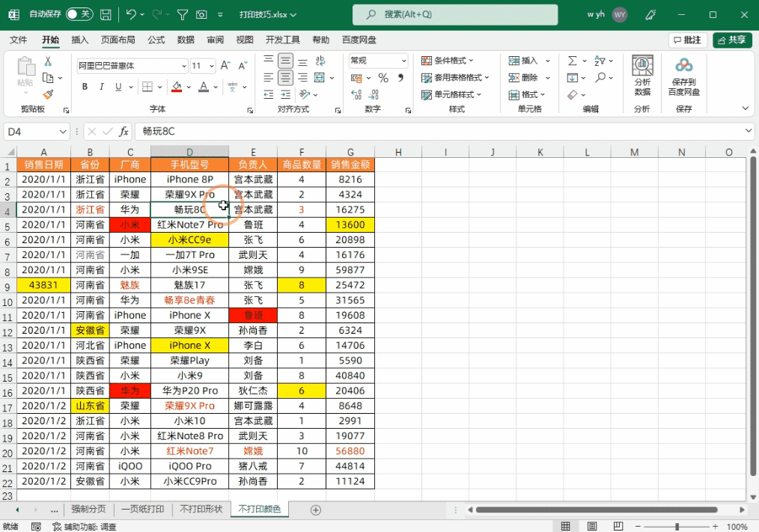Open Cell Styles dropdown
Viewport: 759px width, 532px height.
[x=451, y=94]
